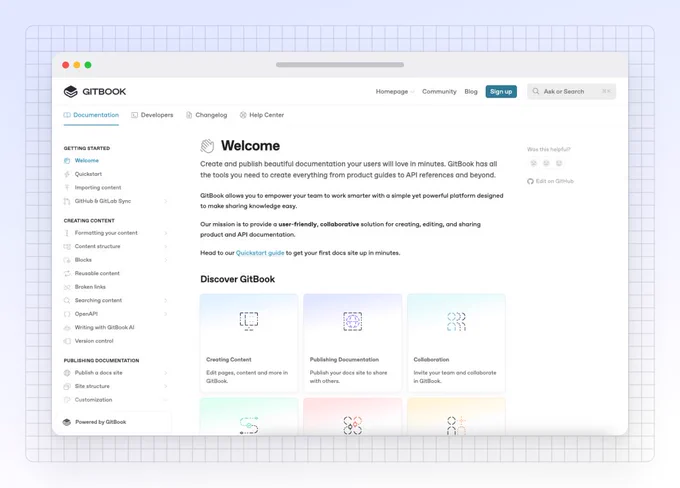Screen dimensions: 680x488
Task: Open the Creating Content card
Action: pos(249,343)
